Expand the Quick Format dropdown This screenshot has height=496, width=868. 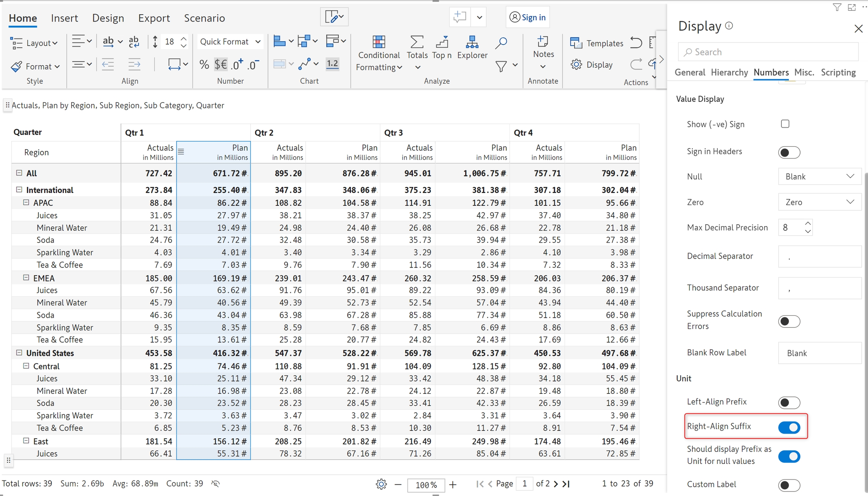pyautogui.click(x=230, y=42)
